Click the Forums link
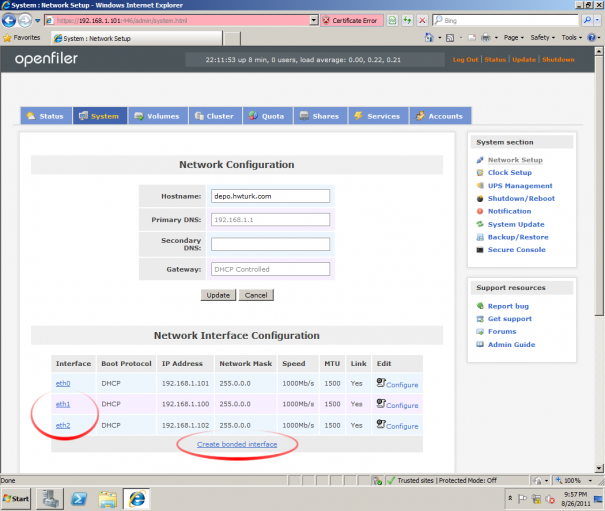The width and height of the screenshot is (605, 511). coord(502,332)
